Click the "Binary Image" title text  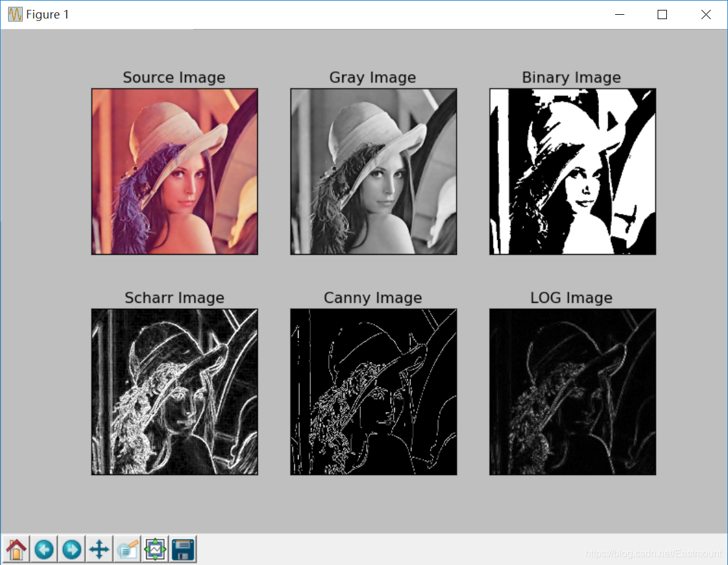(x=571, y=78)
